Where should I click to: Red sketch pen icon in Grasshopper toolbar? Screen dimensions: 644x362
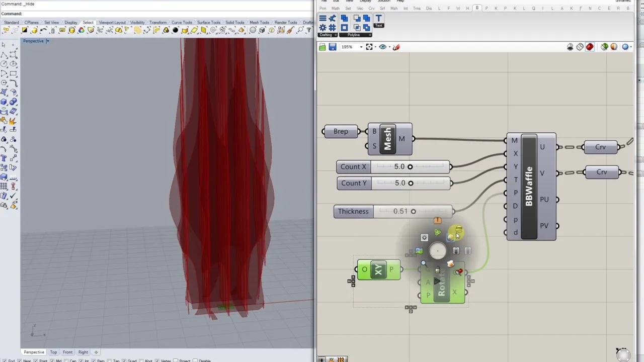tap(396, 47)
